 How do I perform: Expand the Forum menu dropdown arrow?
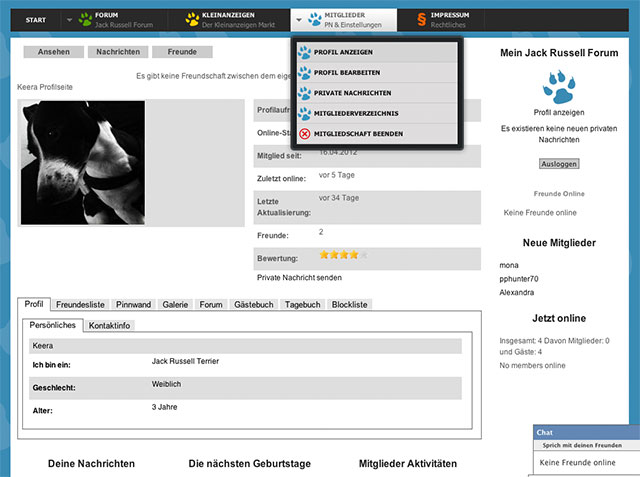[69, 20]
